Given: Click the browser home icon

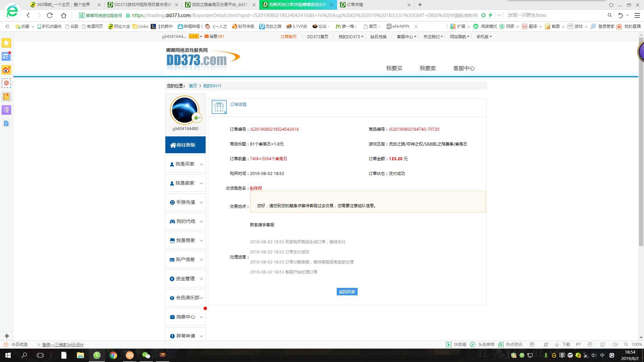Looking at the screenshot, I should [64, 15].
